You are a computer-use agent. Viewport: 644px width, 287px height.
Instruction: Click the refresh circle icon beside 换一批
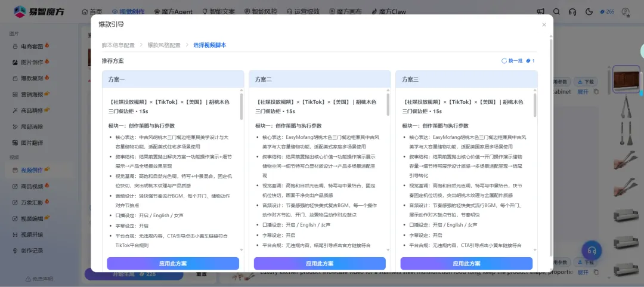click(x=504, y=61)
